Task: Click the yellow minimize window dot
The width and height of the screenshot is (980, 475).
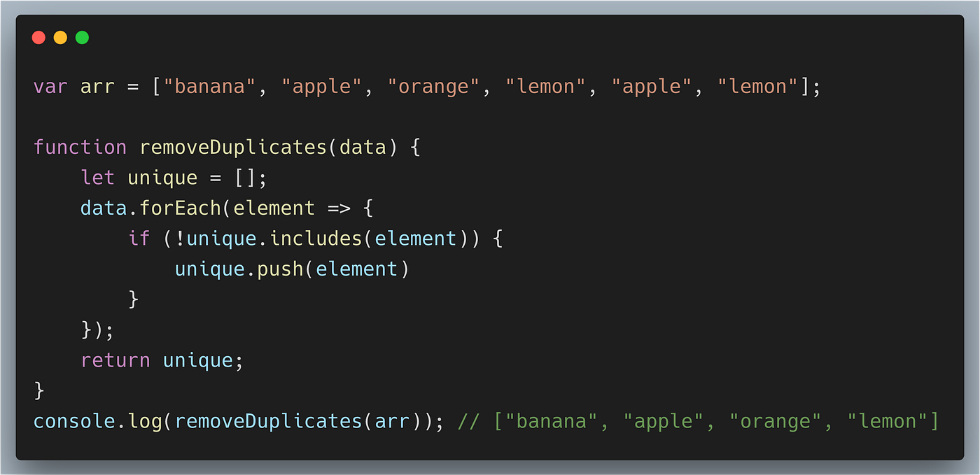Action: [60, 38]
